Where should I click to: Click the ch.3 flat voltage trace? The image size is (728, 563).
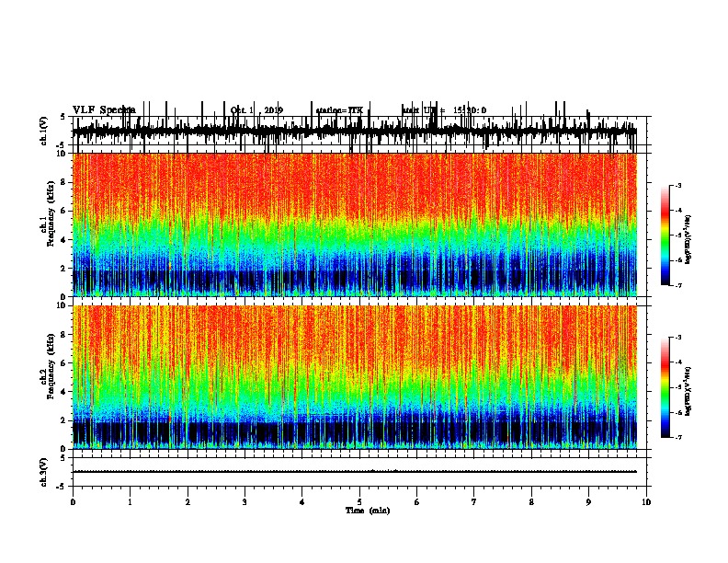pyautogui.click(x=355, y=472)
